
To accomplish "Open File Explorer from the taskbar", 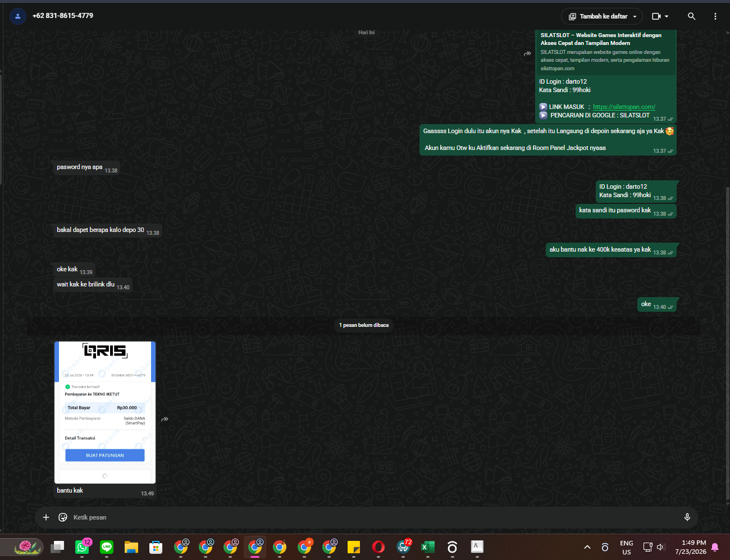I will point(131,547).
